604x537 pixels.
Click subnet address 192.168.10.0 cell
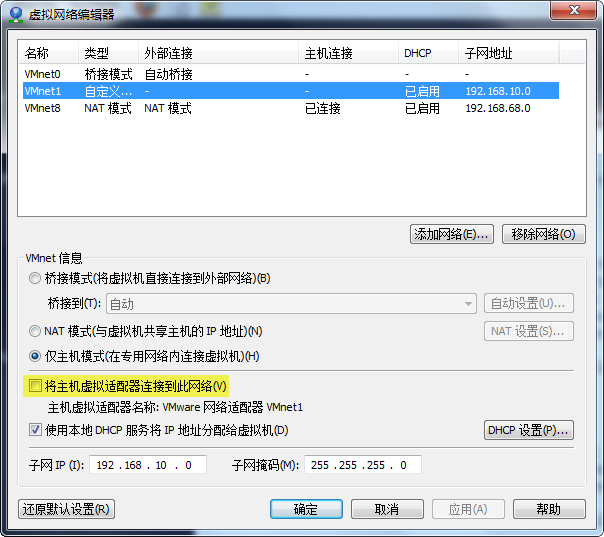498,91
